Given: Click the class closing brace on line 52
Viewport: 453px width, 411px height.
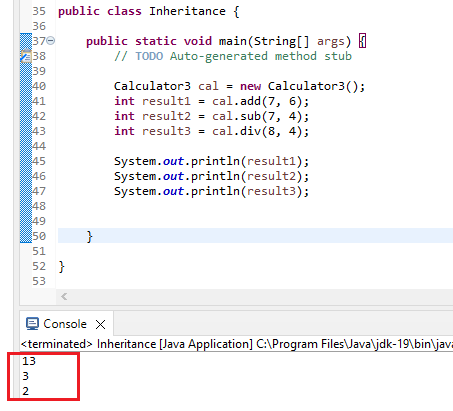Looking at the screenshot, I should [x=61, y=266].
